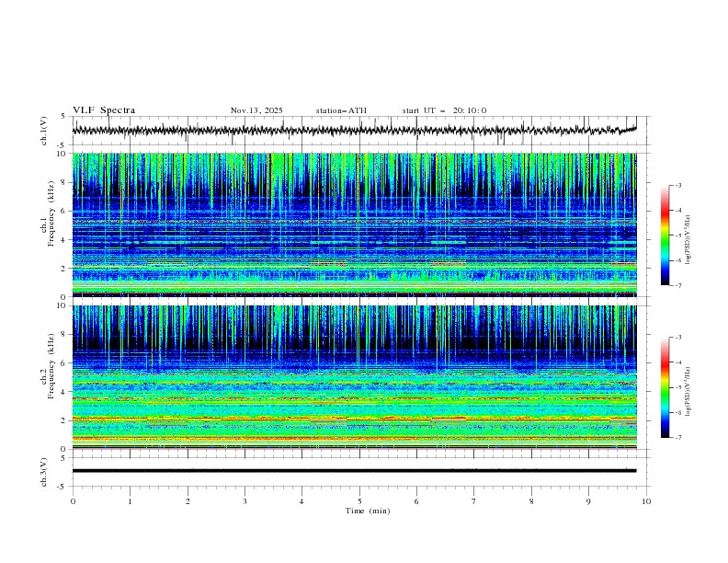The image size is (728, 563).
Task: Click the "6" kHz tick on ch.2 frequency axis
Action: pos(64,363)
